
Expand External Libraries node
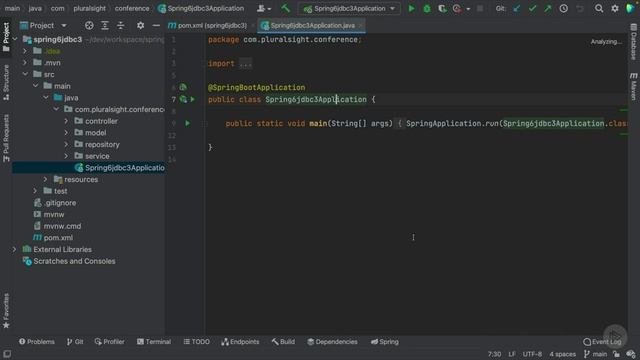click(14, 249)
